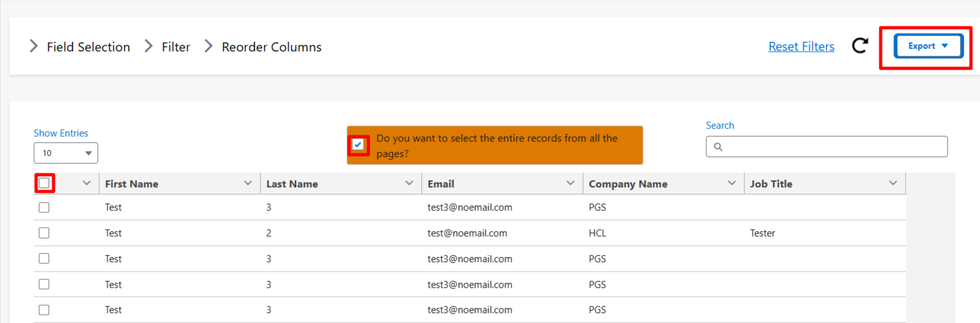The width and height of the screenshot is (980, 323).
Task: Open the Field Selection step
Action: tap(88, 47)
